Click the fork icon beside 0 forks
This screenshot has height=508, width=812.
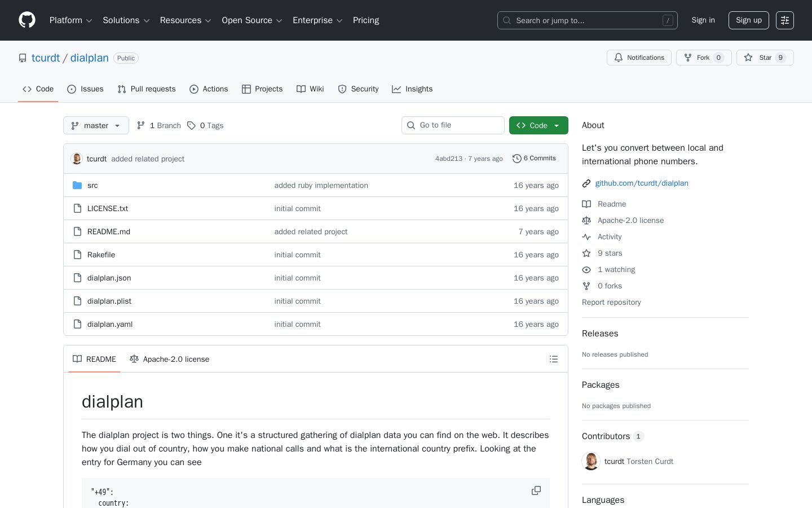(586, 286)
